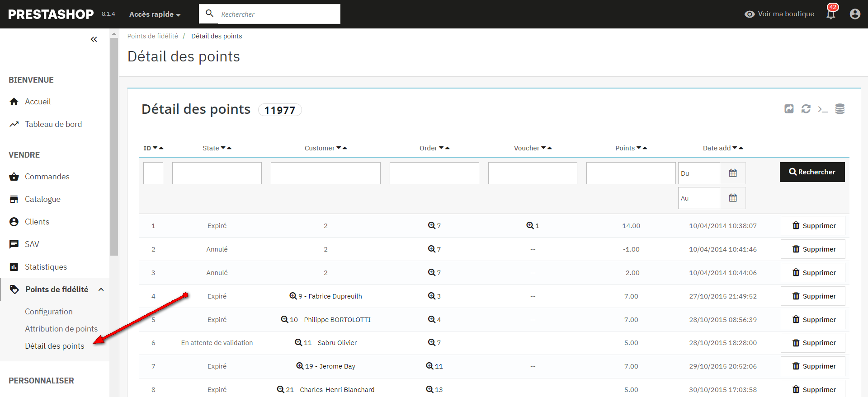
Task: Collapse the sidebar with double-chevron icon
Action: point(94,39)
